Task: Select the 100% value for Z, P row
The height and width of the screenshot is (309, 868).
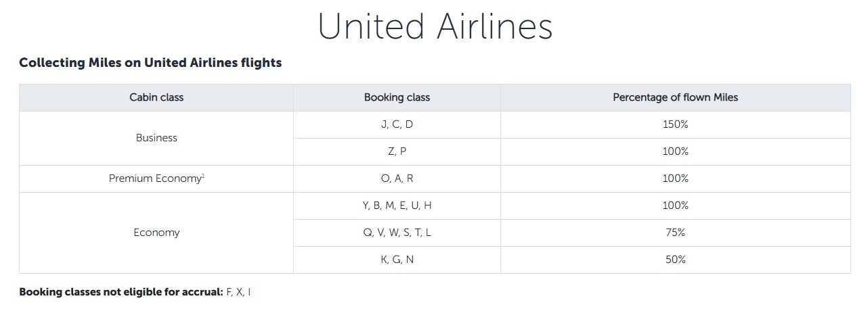Action: [675, 151]
